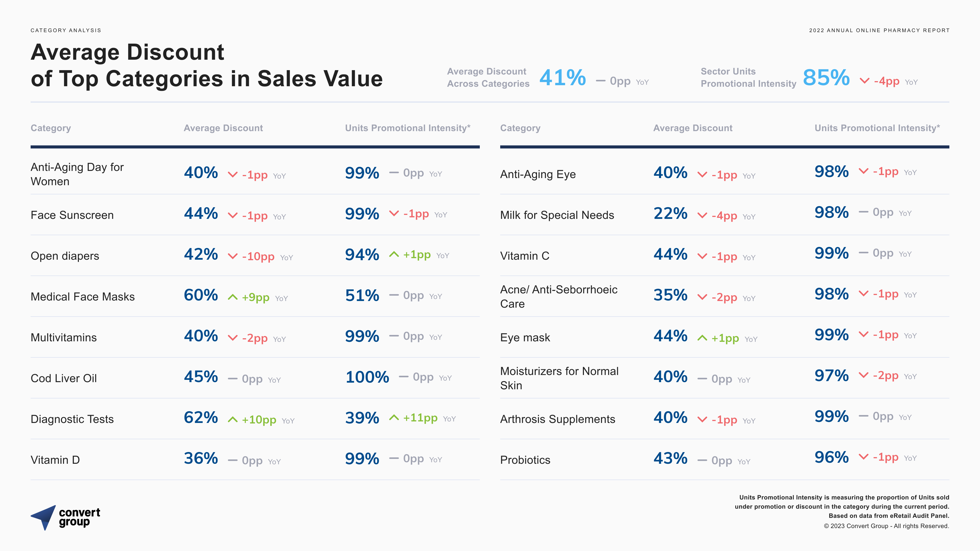980x551 pixels.
Task: Click the Convert Group logo
Action: click(65, 518)
